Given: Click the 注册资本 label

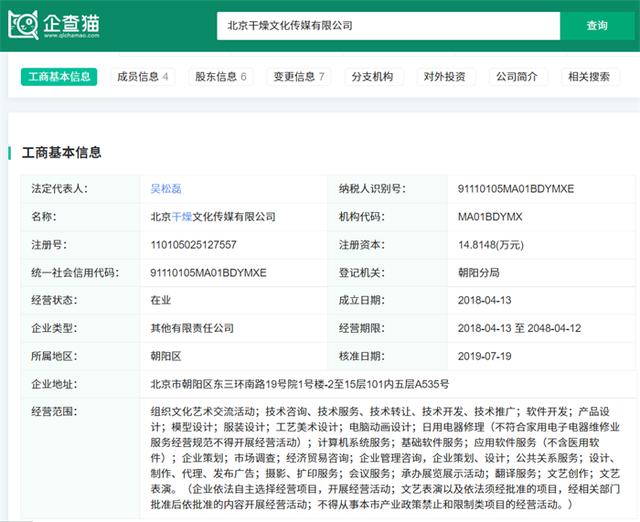Looking at the screenshot, I should 362,245.
